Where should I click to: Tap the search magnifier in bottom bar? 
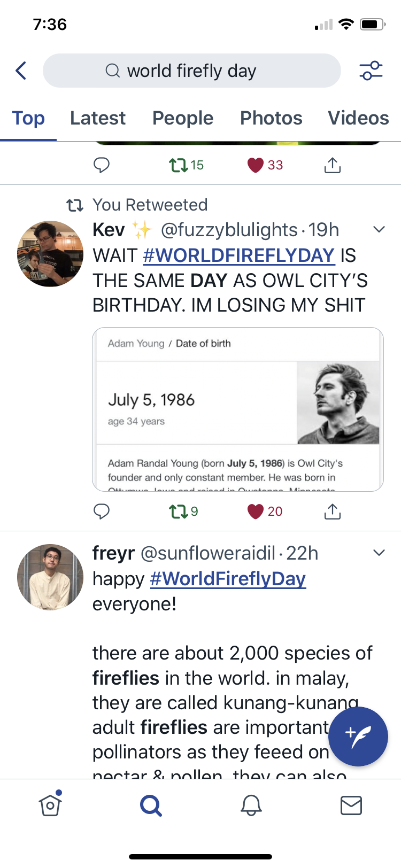point(151,805)
